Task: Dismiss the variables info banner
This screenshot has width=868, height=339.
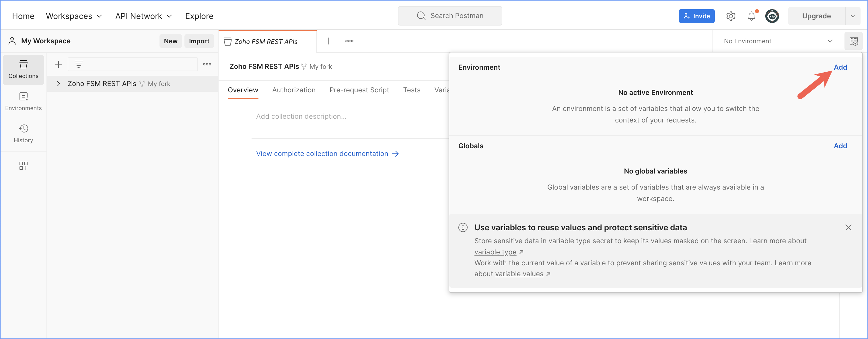Action: click(848, 227)
